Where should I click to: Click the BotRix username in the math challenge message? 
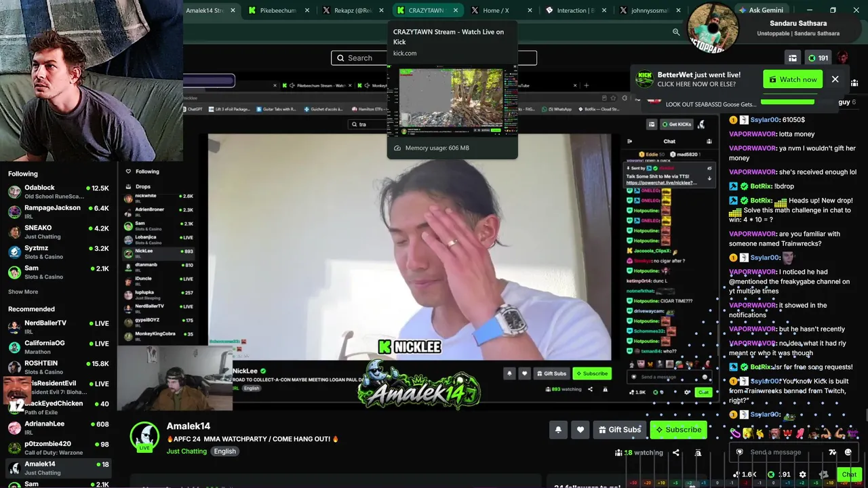pos(761,201)
